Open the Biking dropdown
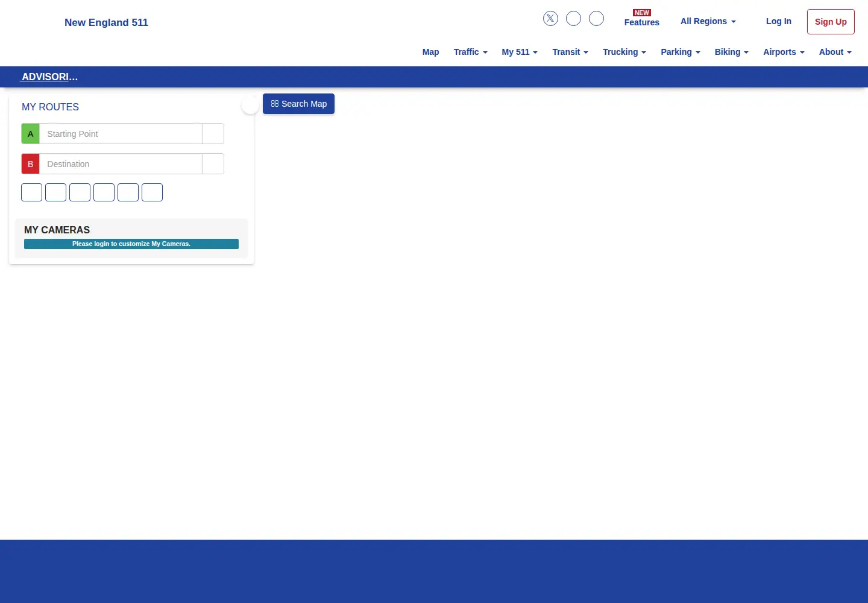 [731, 52]
